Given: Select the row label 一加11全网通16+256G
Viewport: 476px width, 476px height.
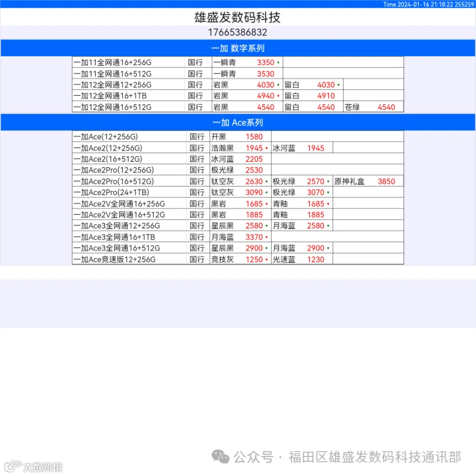Looking at the screenshot, I should pyautogui.click(x=112, y=62).
